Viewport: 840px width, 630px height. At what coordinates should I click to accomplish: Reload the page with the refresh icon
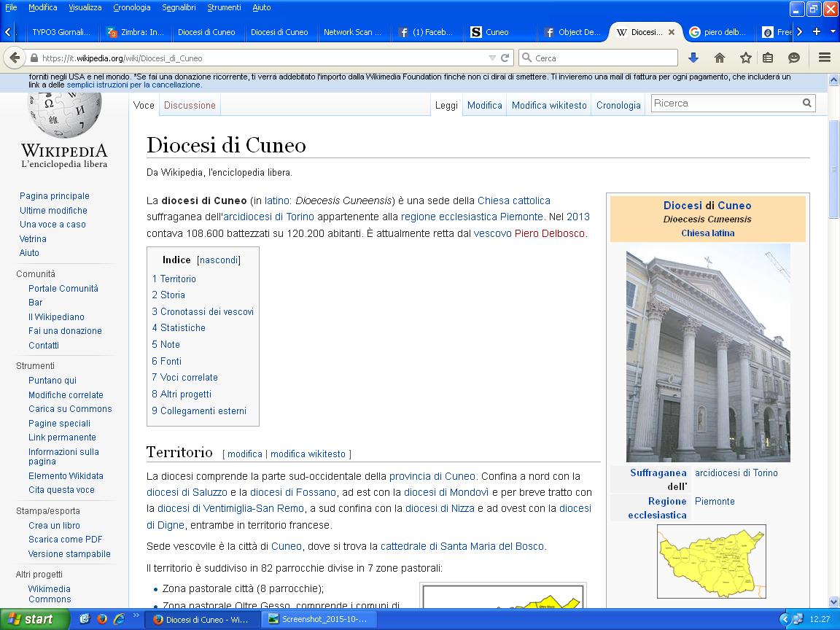[x=505, y=58]
